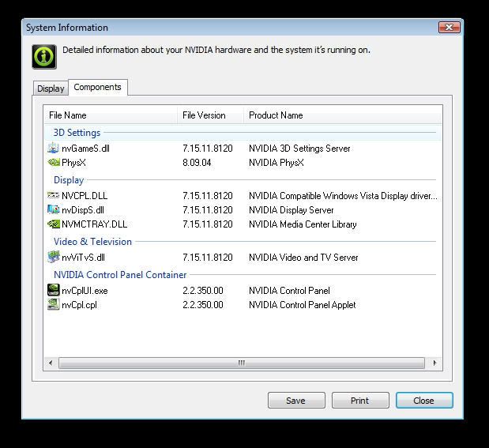Click the scrollbar right arrow
The height and width of the screenshot is (448, 489).
click(434, 363)
